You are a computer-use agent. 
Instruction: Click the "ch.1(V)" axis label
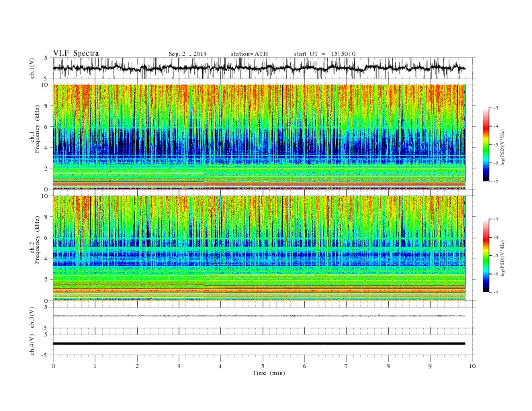click(x=32, y=68)
